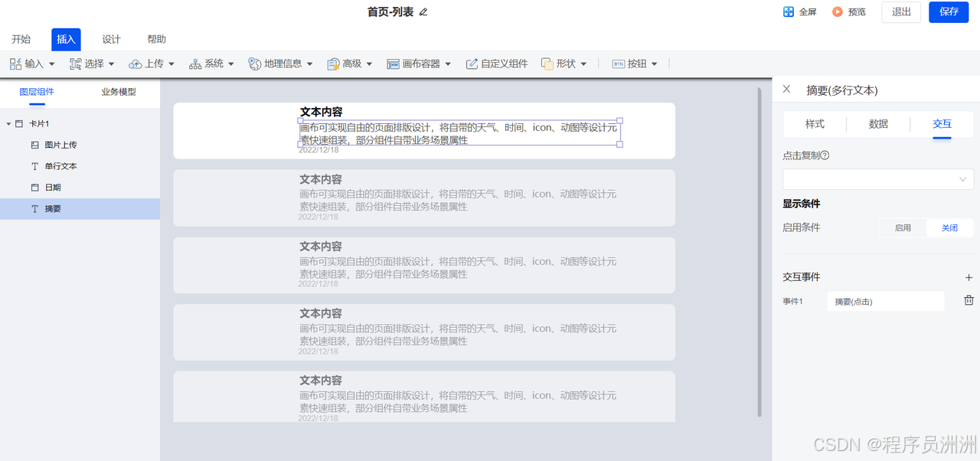Switch to the 设计 ribbon tab
This screenshot has width=980, height=461.
pyautogui.click(x=110, y=39)
